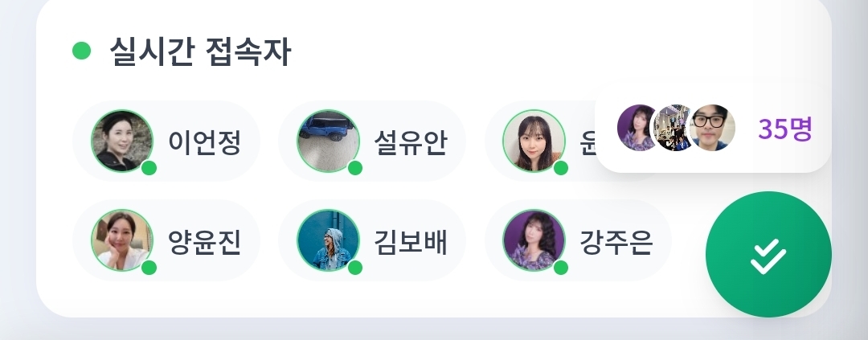Open 설유안's profile picture
868x340 pixels.
[x=328, y=141]
